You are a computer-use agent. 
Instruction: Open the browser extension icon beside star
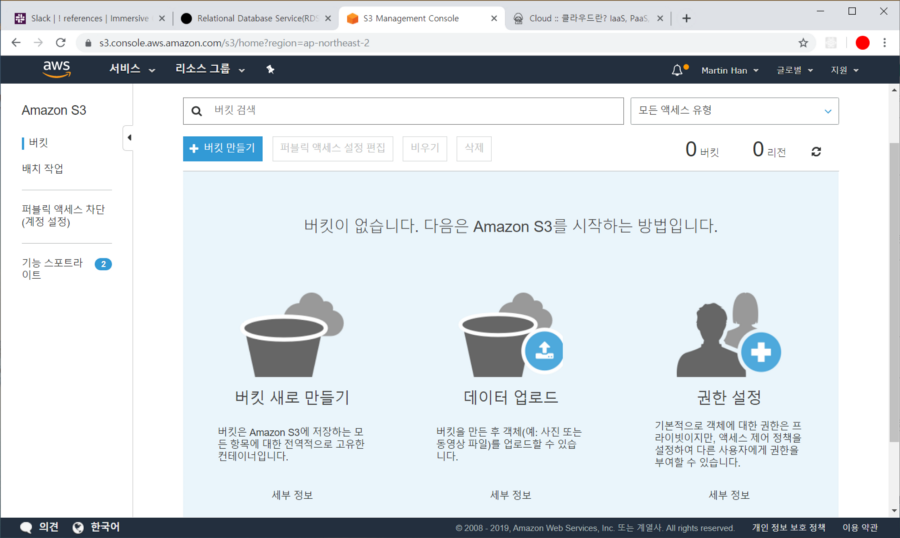click(831, 42)
